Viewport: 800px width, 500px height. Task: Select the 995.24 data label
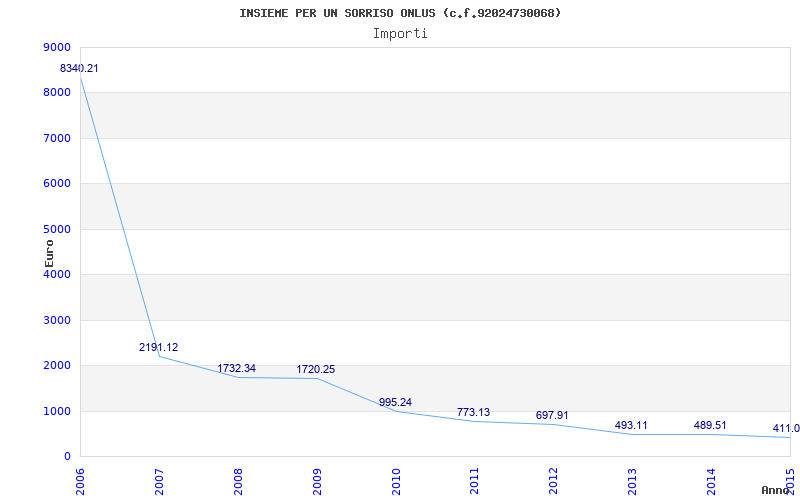coord(395,403)
